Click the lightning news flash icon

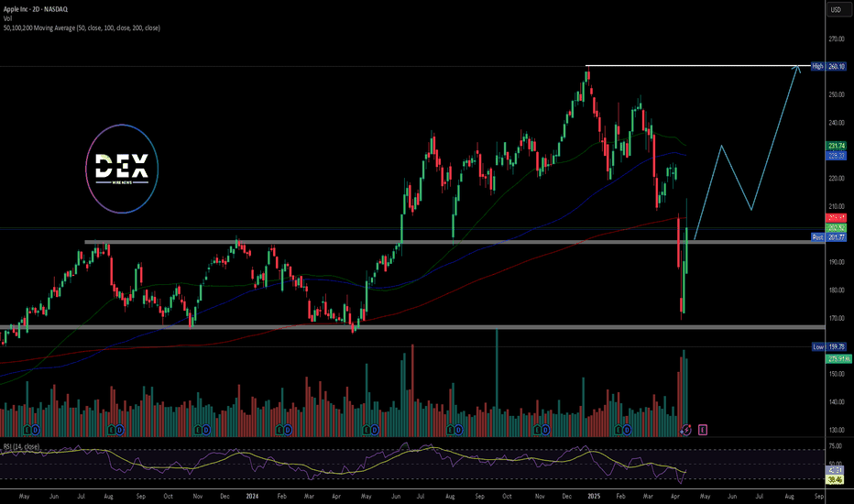pos(686,430)
